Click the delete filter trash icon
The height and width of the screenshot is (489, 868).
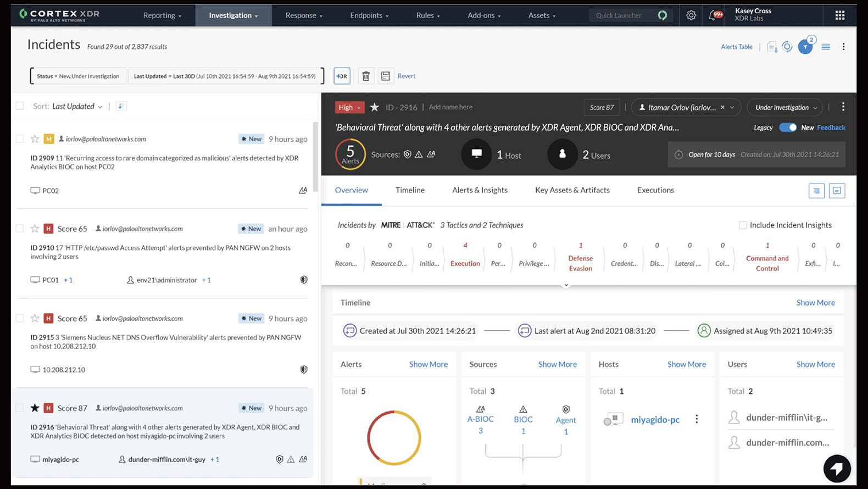366,76
